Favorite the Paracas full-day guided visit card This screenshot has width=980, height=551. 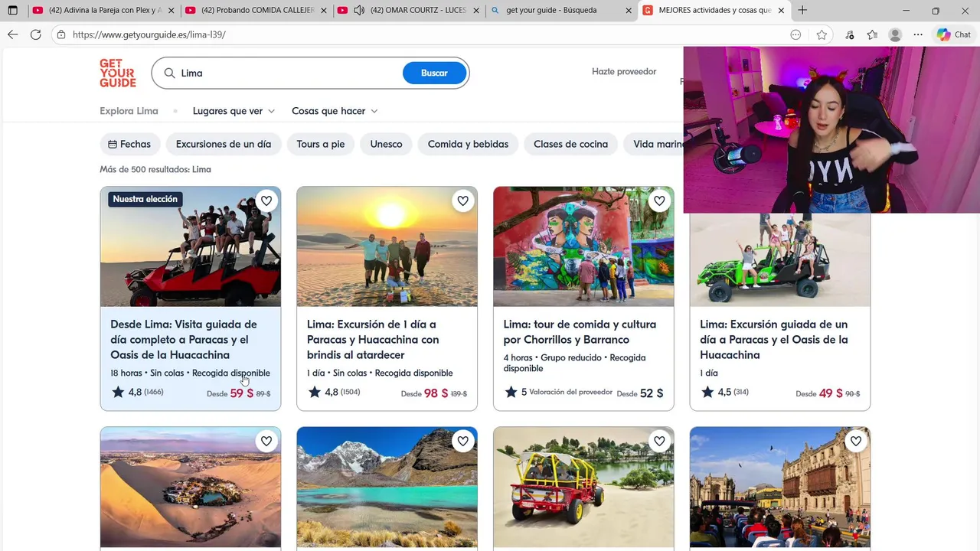[266, 201]
